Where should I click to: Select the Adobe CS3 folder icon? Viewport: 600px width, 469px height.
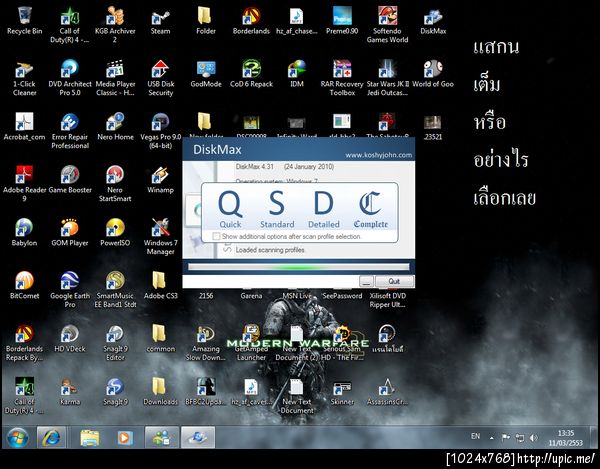tap(161, 285)
